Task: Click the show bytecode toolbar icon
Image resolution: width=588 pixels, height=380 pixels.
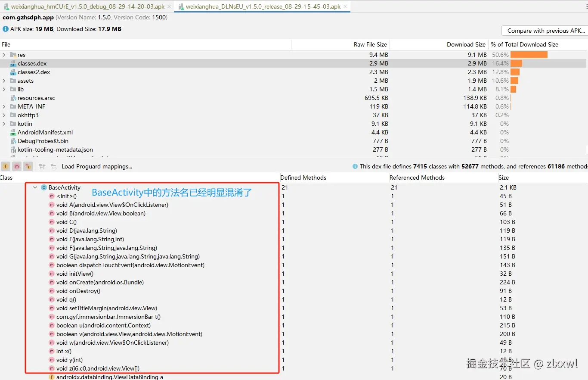Action: (42, 166)
